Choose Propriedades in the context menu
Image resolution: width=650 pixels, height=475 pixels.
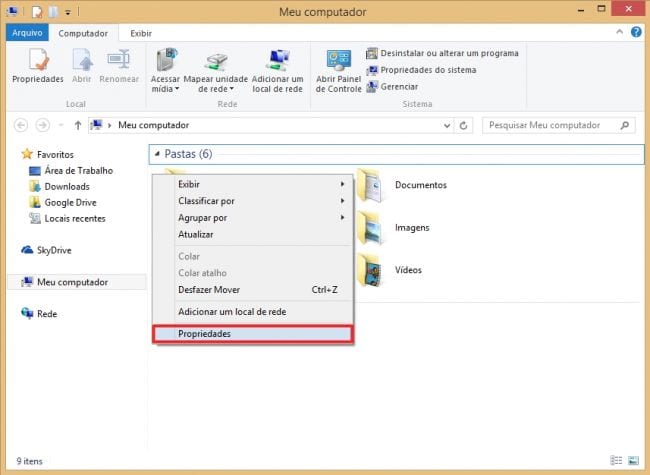click(x=253, y=334)
